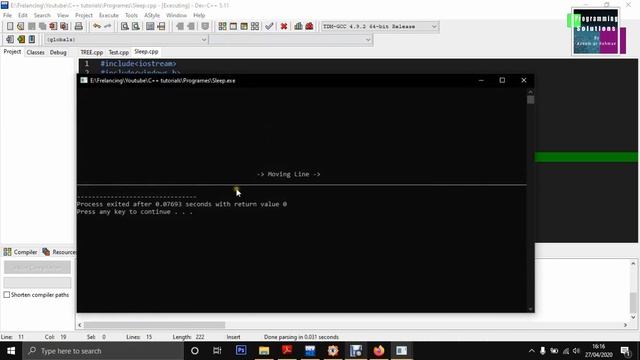The height and width of the screenshot is (360, 640).
Task: Open the Execute menu
Action: 109,15
